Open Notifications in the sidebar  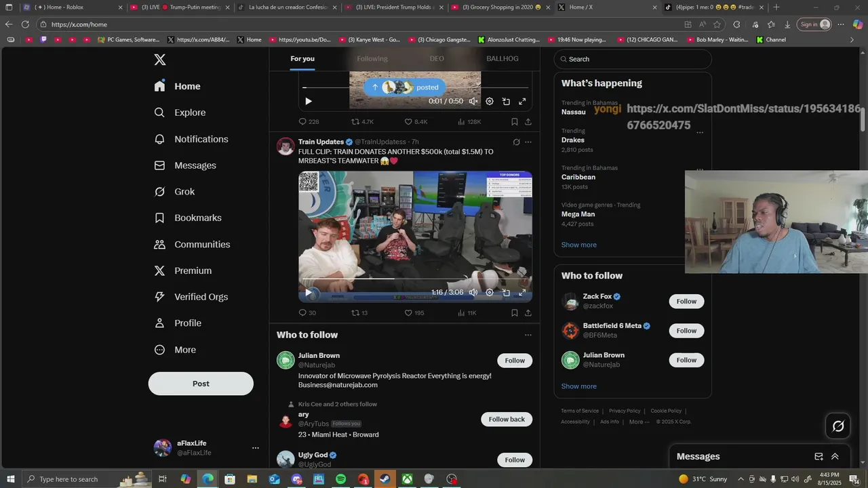click(x=191, y=139)
